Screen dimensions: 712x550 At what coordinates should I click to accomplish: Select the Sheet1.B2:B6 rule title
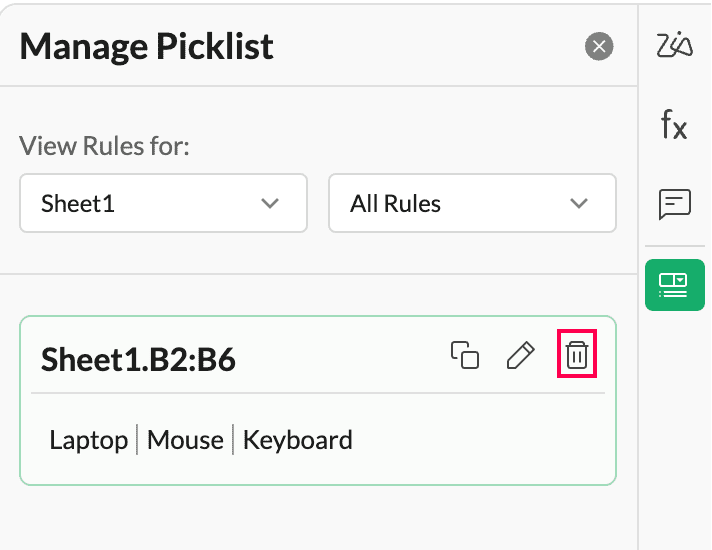point(138,359)
